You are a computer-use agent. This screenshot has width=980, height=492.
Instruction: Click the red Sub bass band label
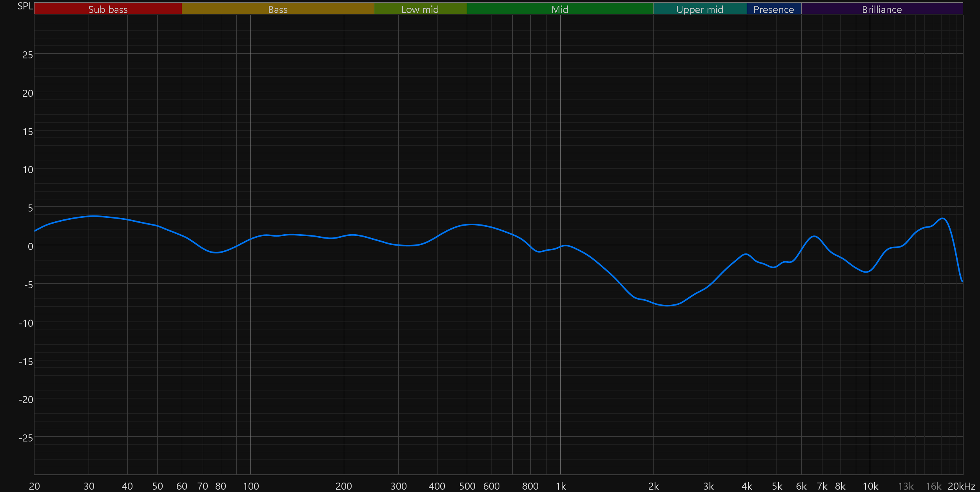[x=108, y=9]
